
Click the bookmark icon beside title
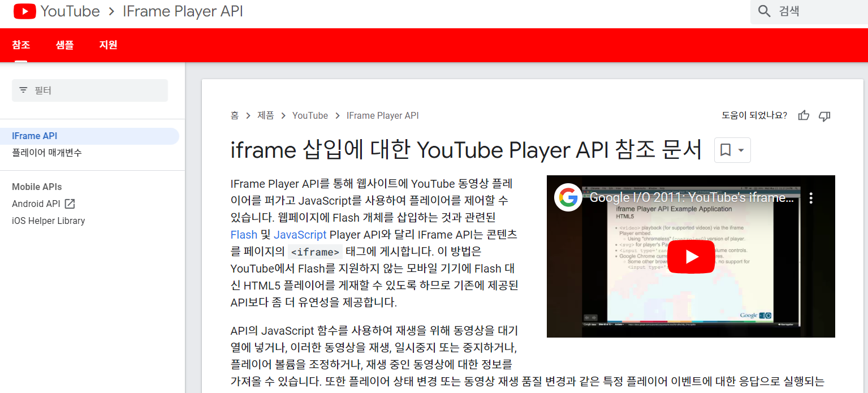(726, 150)
